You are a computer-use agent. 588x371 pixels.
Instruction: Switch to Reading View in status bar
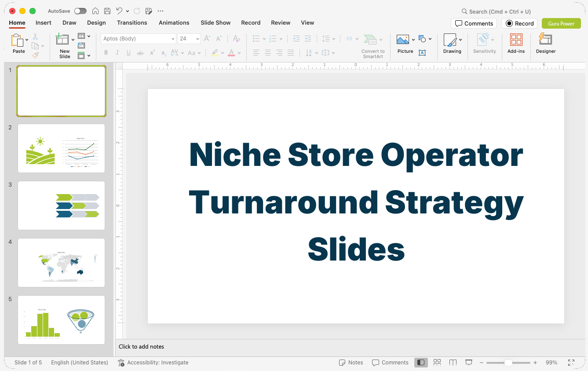pyautogui.click(x=453, y=362)
